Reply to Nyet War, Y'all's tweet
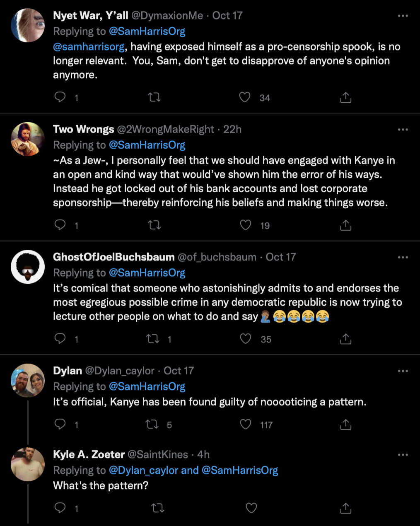This screenshot has width=420, height=526. 60,97
